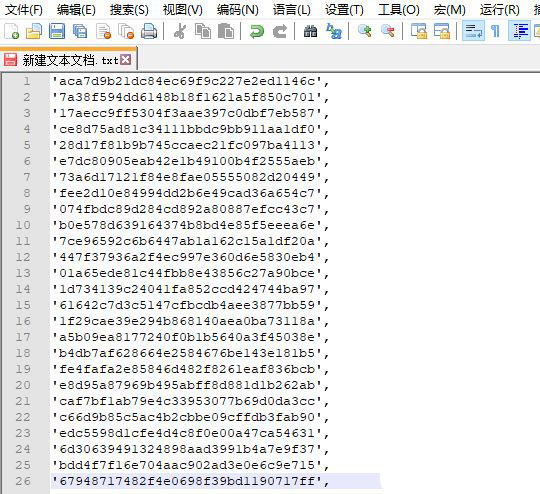Viewport: 540px width, 494px height.
Task: Toggle Show indent guide icon
Action: pyautogui.click(x=519, y=31)
